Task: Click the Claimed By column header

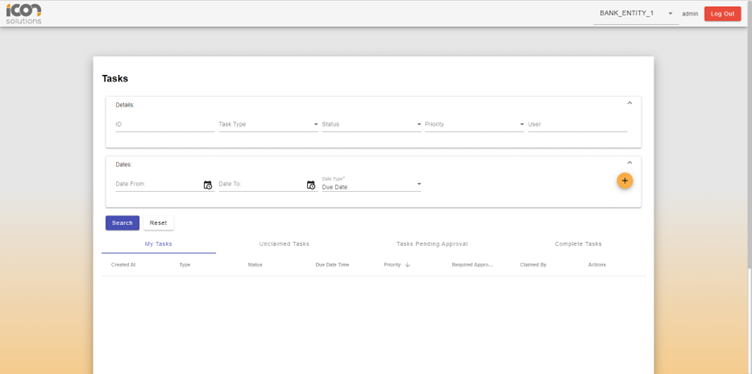Action: click(533, 265)
